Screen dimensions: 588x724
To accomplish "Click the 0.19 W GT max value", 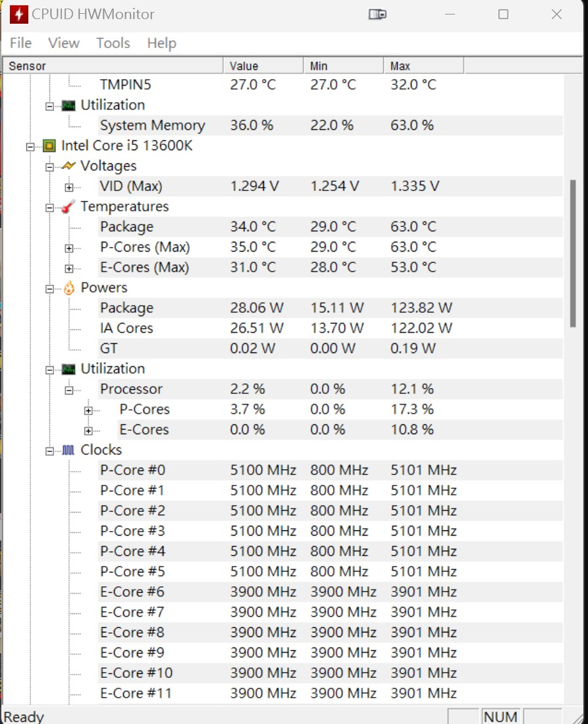I will click(413, 348).
